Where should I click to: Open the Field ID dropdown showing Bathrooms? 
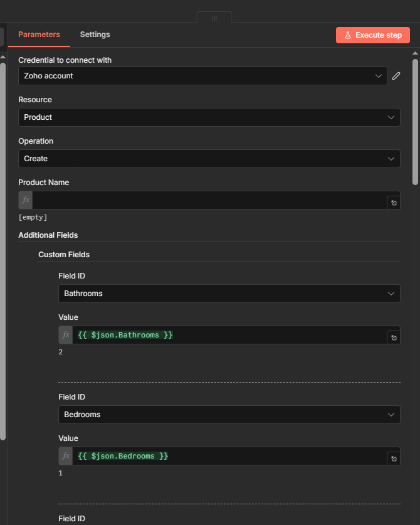pyautogui.click(x=229, y=294)
